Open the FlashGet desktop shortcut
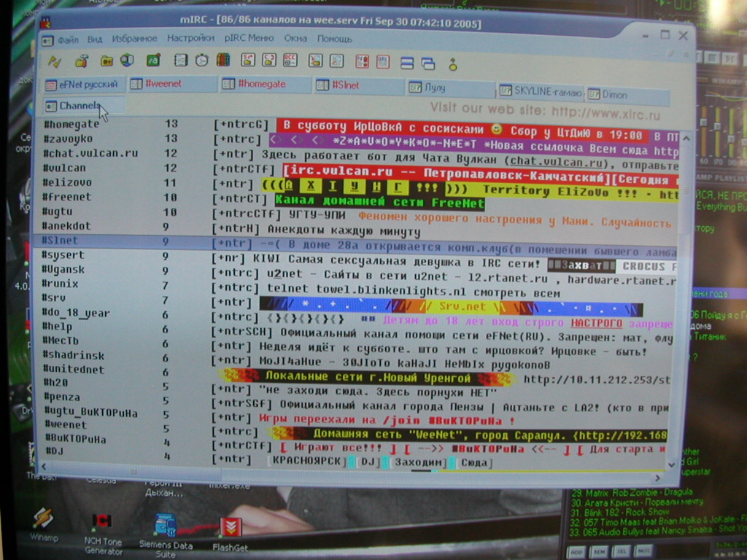Screen dimensions: 747x560 pyautogui.click(x=231, y=534)
